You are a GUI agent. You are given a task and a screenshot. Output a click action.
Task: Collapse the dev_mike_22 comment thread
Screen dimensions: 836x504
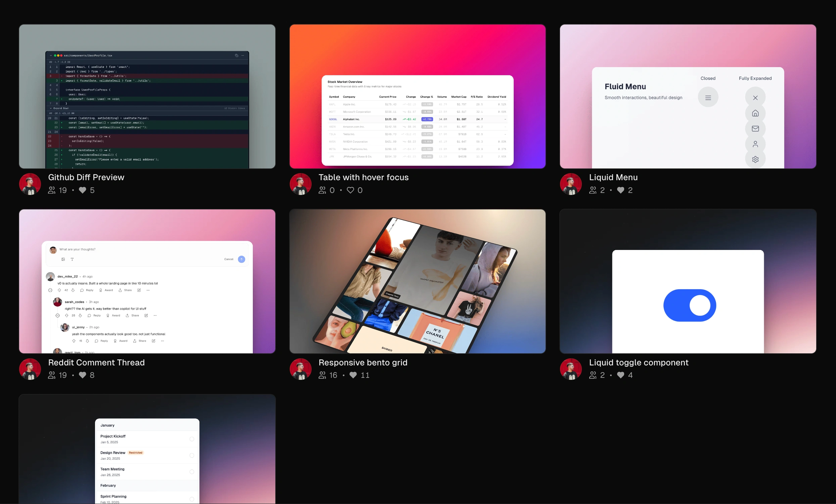pyautogui.click(x=50, y=290)
